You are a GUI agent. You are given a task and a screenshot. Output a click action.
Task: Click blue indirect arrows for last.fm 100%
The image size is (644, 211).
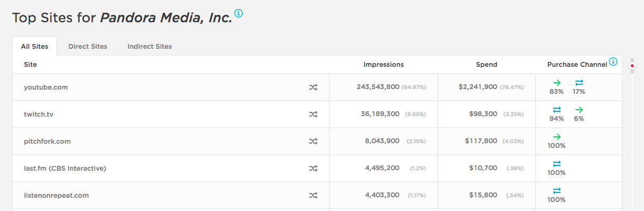click(557, 164)
